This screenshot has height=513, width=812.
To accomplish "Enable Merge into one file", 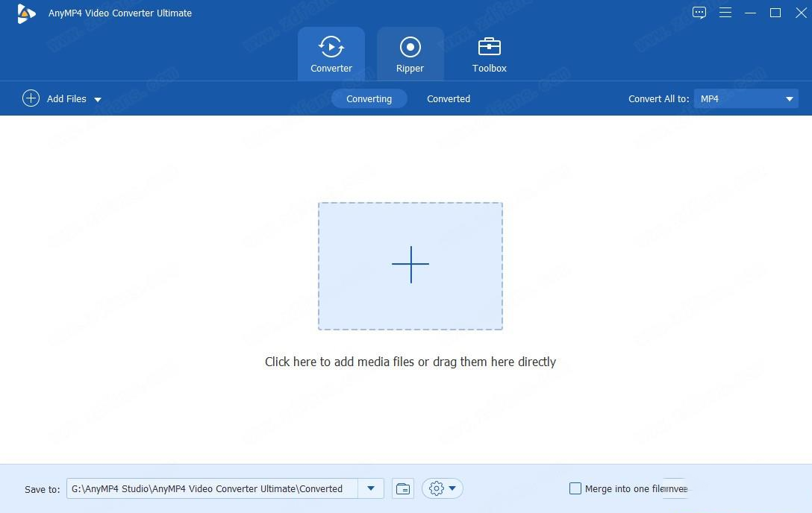I will click(575, 488).
